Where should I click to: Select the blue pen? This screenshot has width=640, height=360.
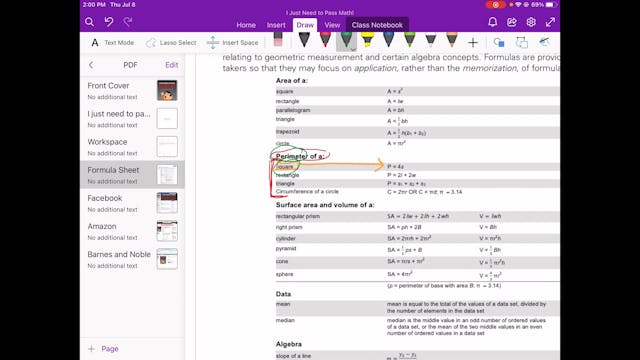tap(389, 40)
